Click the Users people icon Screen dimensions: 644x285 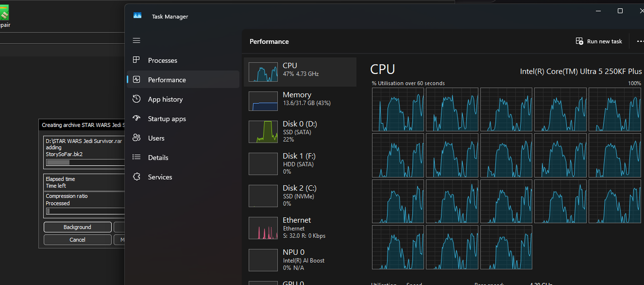[x=136, y=138]
